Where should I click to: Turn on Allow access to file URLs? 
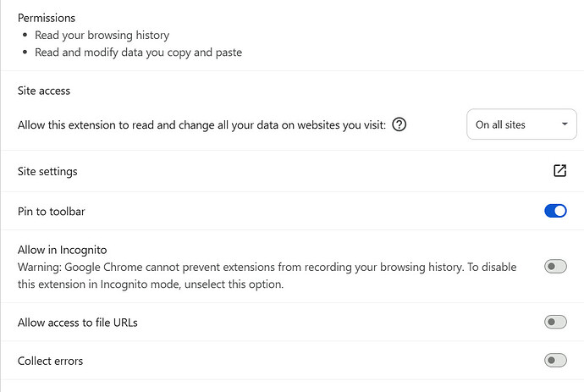[555, 322]
